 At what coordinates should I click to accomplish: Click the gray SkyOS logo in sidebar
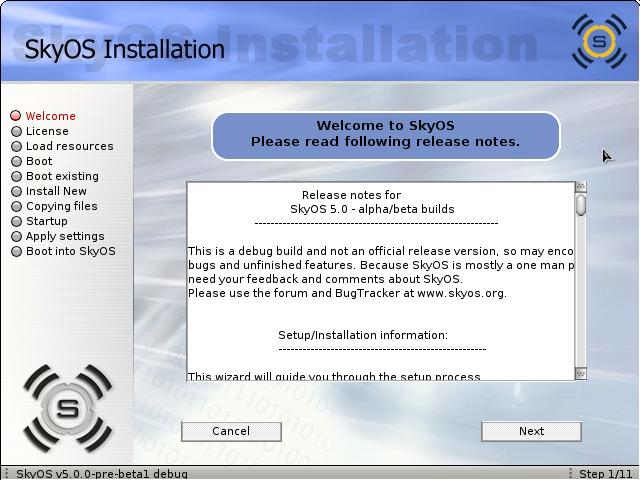[67, 409]
